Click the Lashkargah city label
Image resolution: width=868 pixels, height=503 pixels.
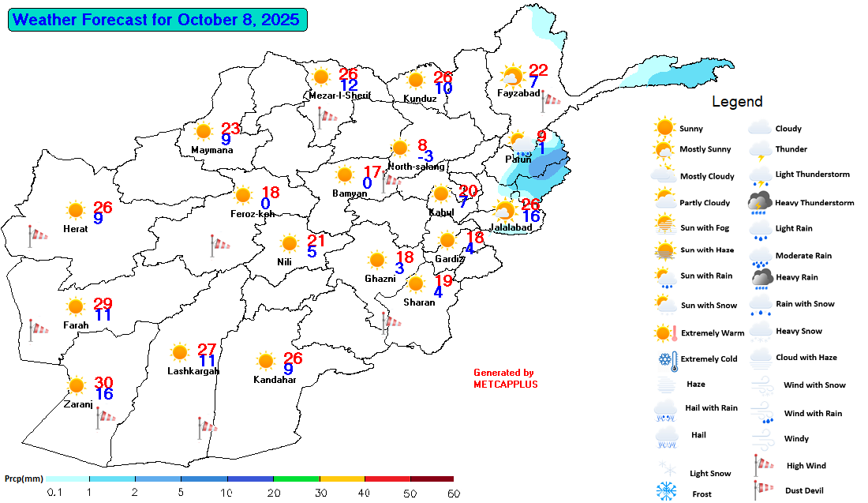tap(193, 370)
